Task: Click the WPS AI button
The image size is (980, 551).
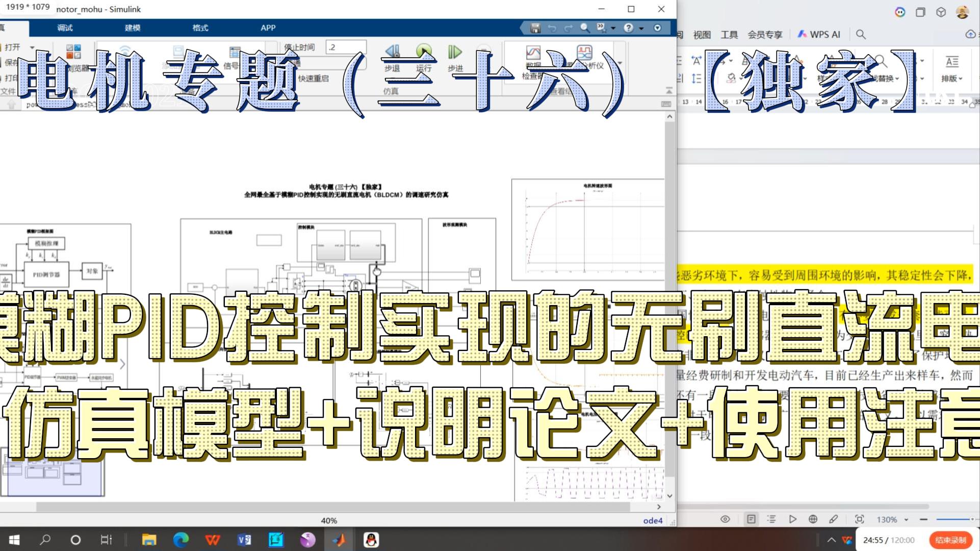Action: coord(819,34)
